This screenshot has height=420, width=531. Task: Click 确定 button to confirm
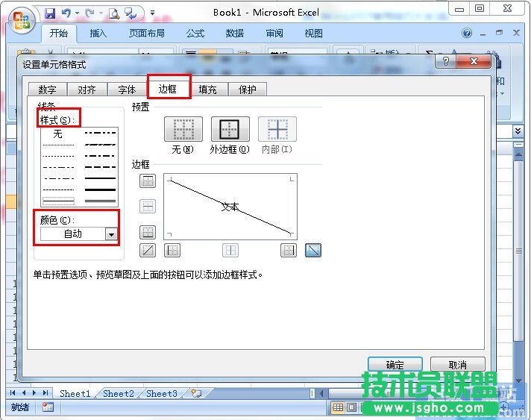(395, 365)
